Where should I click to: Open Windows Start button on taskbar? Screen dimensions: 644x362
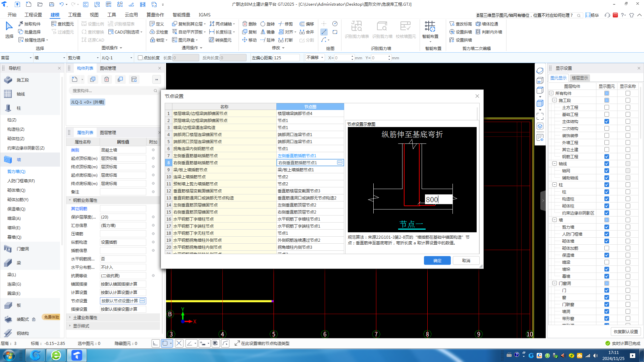coord(9,355)
